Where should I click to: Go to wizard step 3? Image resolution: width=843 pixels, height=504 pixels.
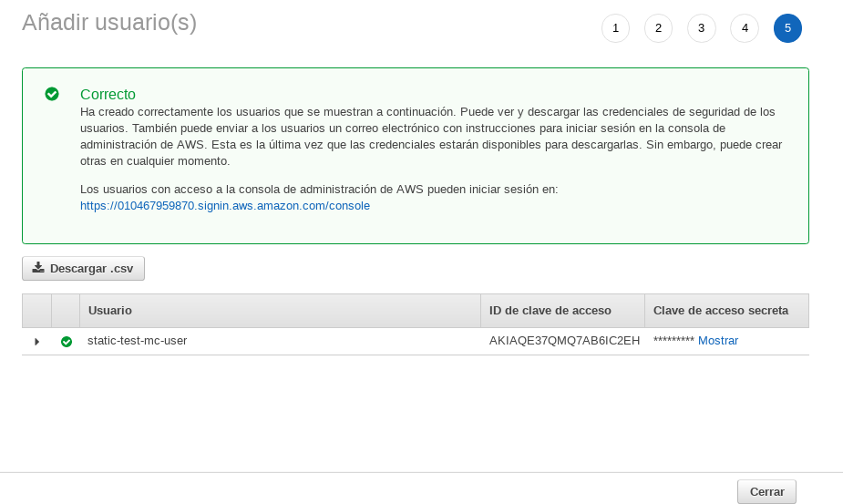tap(702, 28)
